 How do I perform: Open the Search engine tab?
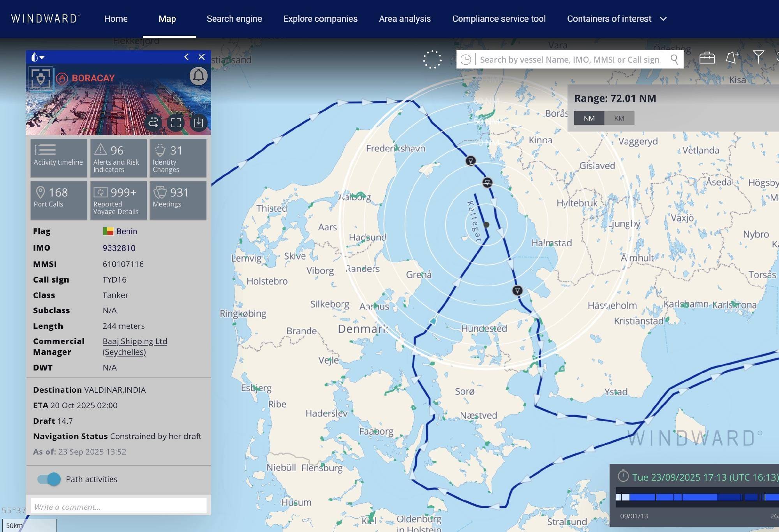coord(234,19)
